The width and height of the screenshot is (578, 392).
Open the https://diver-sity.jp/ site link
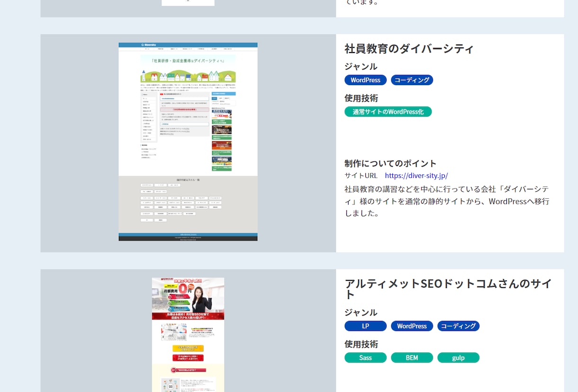416,176
